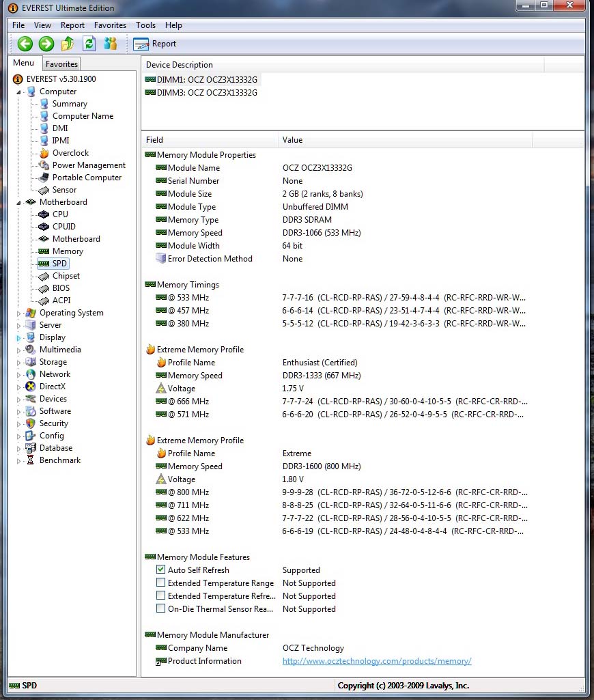Click the EVEREST v5.30.1900 root info icon
The height and width of the screenshot is (700, 594).
(18, 79)
